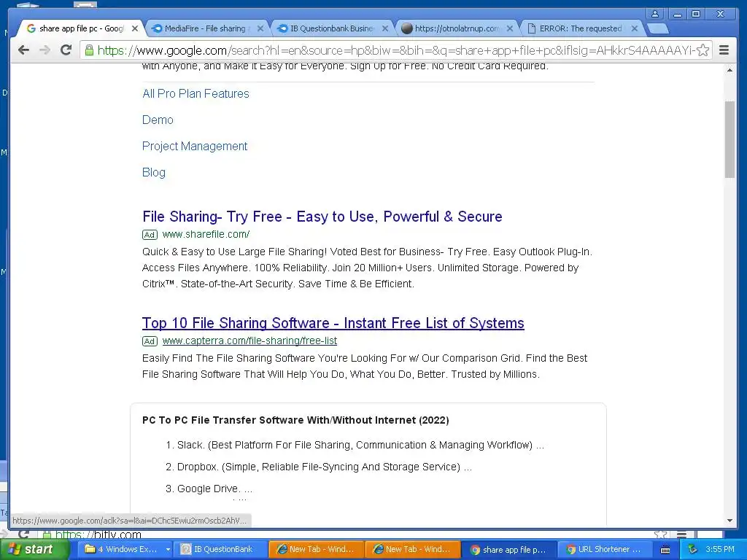Open the Windows Start button
747x560 pixels.
coord(34,549)
